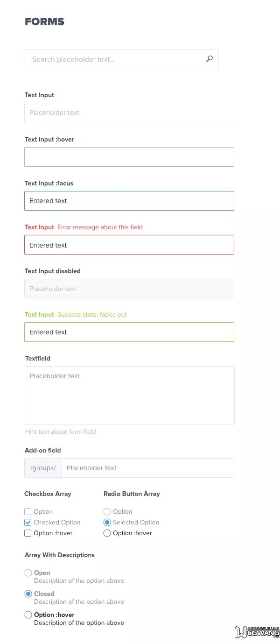Choose the Option :hover radio button
This screenshot has height=644, width=280.
107,533
